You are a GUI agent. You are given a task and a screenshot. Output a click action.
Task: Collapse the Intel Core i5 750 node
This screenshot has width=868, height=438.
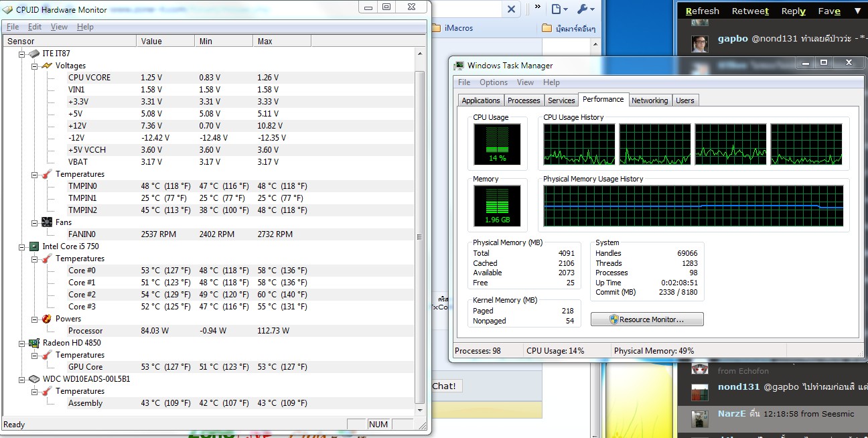tap(21, 246)
